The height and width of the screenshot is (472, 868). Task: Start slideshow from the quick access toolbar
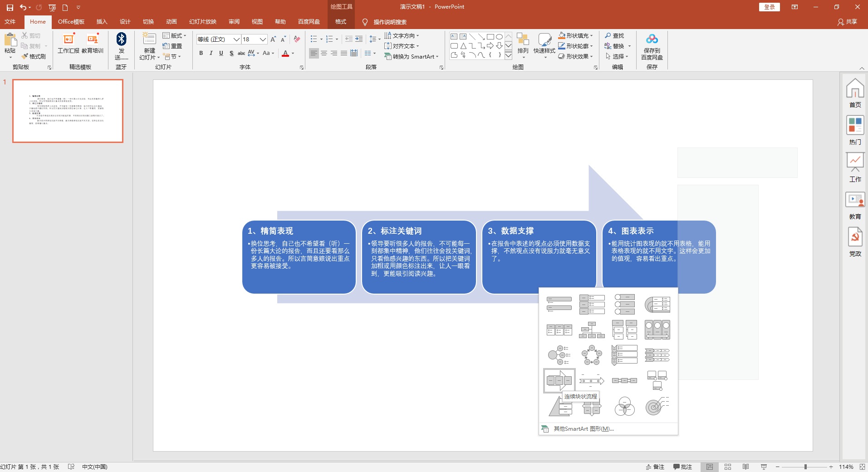tap(52, 7)
